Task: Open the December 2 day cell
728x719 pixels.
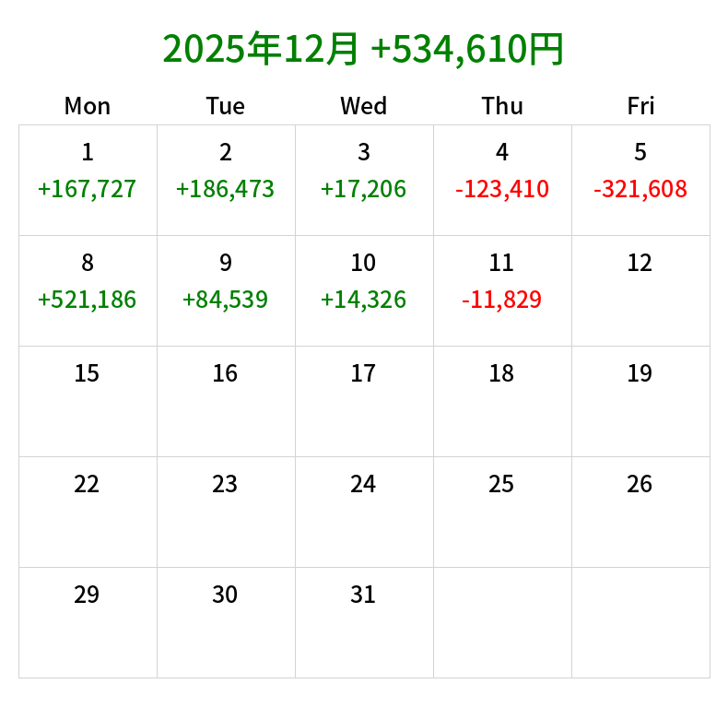Action: click(x=226, y=180)
